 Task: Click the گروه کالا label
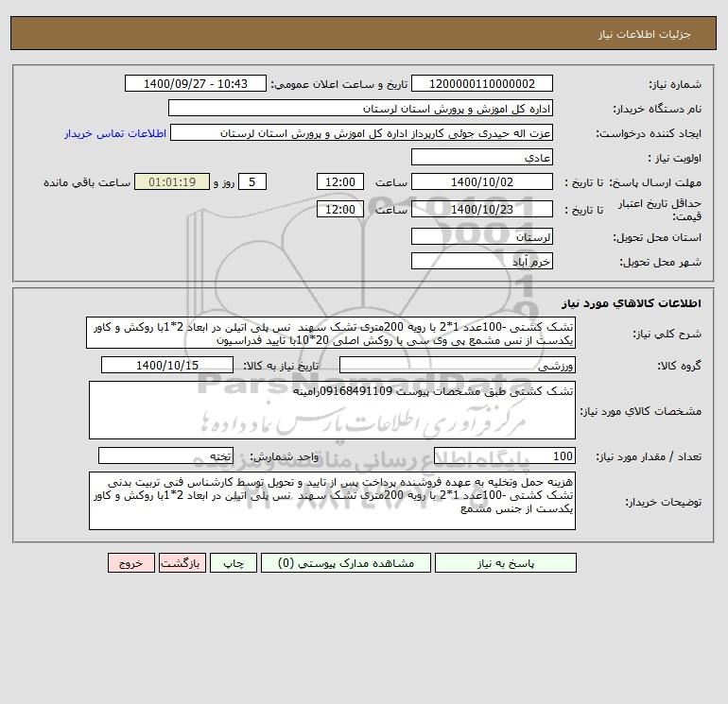pyautogui.click(x=679, y=366)
